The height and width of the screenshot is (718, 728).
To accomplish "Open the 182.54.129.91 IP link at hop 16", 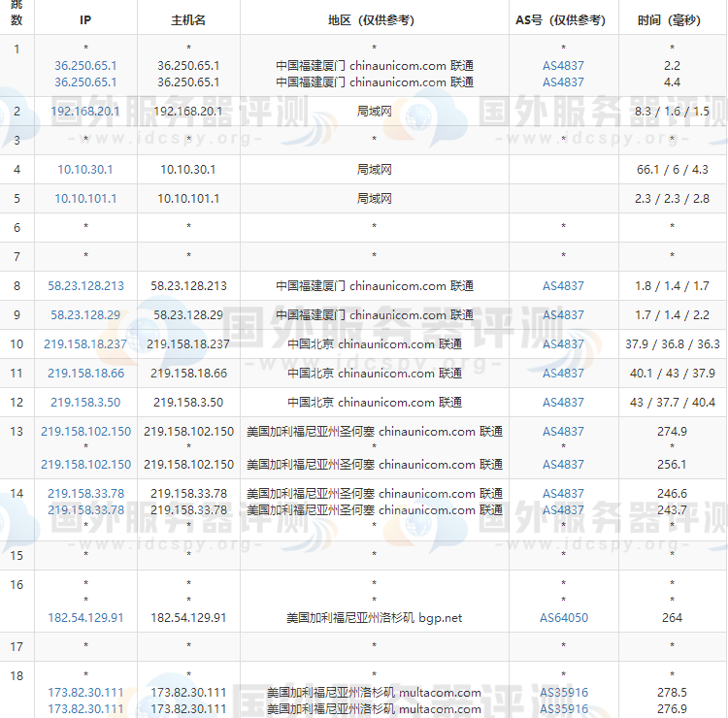I will tap(85, 618).
